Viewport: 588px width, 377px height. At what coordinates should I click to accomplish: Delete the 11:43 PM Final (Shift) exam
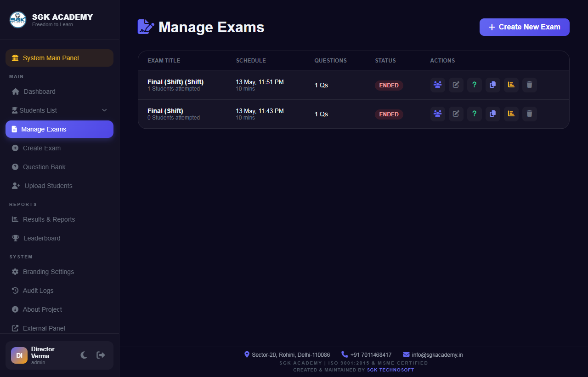[530, 114]
